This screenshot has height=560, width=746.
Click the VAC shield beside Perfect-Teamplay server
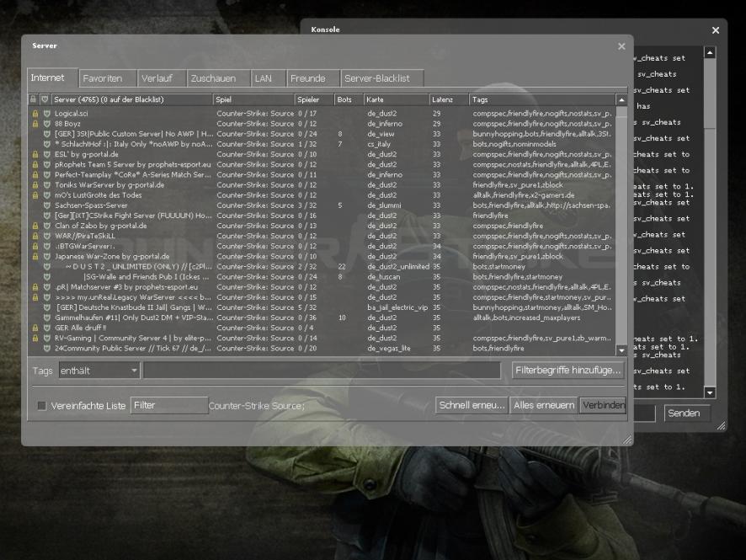coord(46,174)
